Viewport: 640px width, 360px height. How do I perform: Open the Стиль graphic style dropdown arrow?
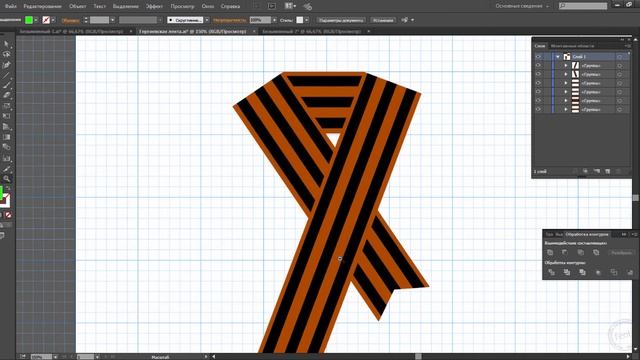pos(306,20)
